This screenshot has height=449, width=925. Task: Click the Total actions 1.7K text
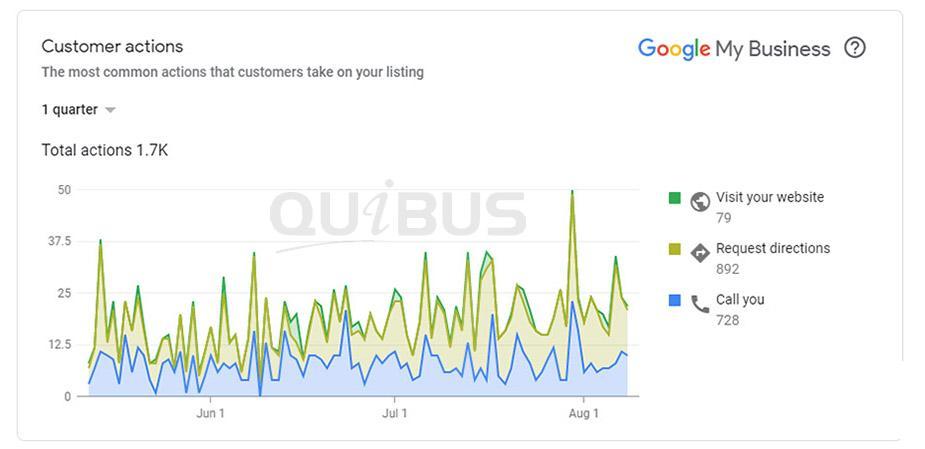pos(104,150)
